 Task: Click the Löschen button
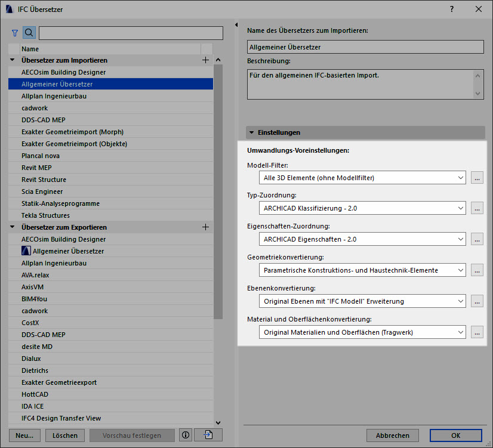pyautogui.click(x=65, y=435)
